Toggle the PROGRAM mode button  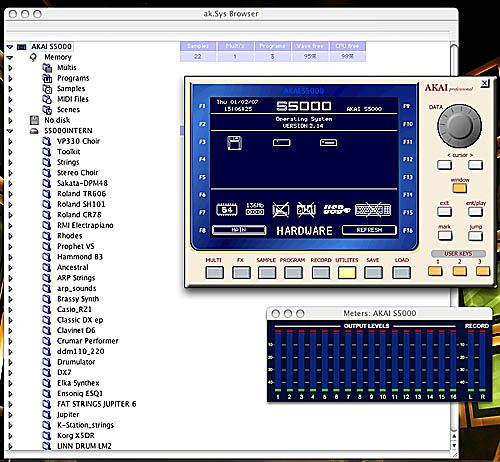(293, 273)
